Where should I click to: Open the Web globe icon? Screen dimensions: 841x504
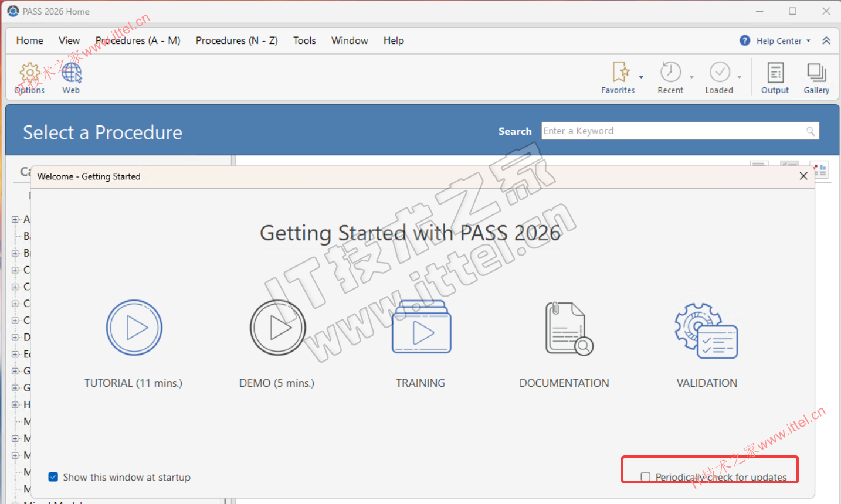pos(72,73)
